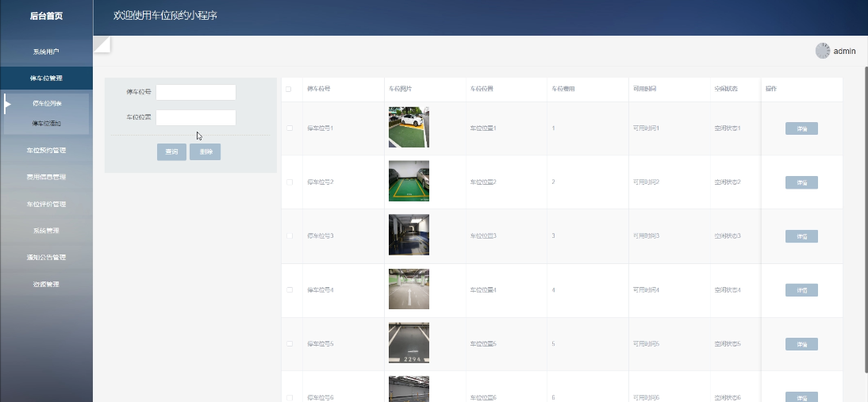Click the cell 可用时间1
868x402 pixels.
tap(647, 128)
